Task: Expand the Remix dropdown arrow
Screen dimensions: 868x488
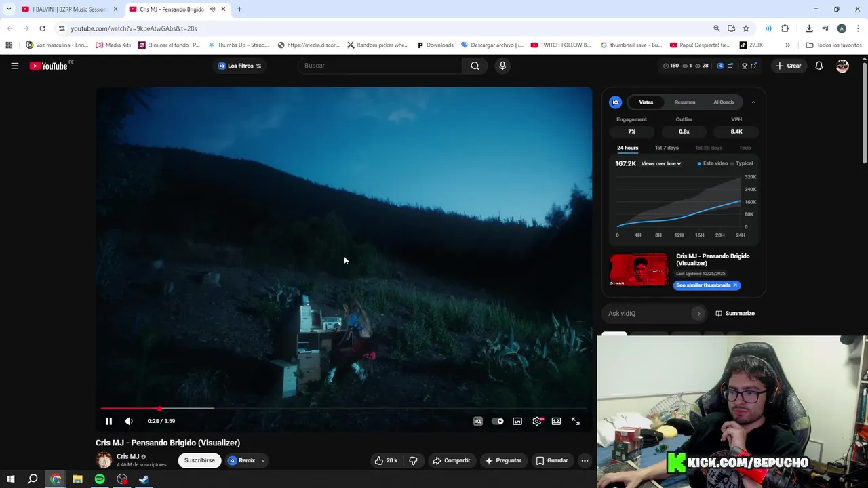Action: [263, 460]
